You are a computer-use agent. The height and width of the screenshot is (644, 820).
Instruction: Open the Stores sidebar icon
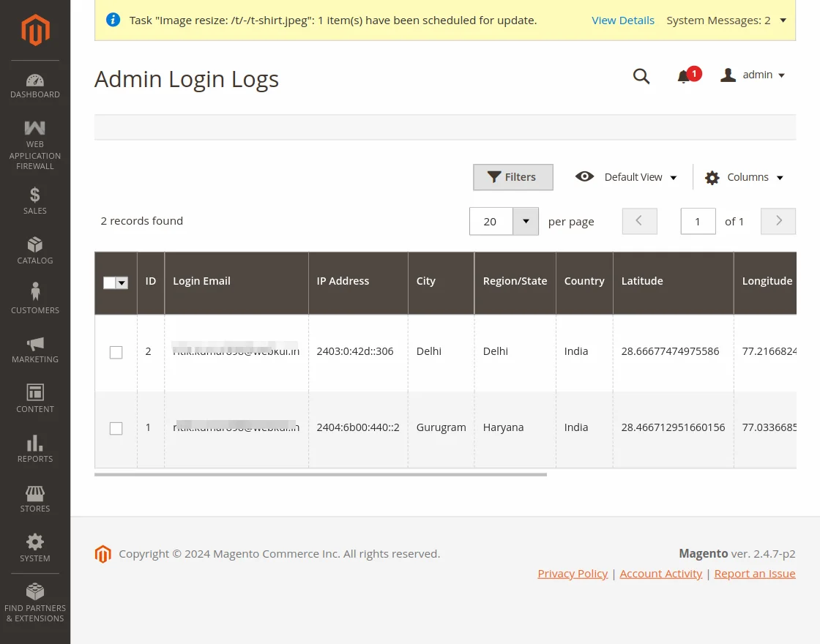34,496
